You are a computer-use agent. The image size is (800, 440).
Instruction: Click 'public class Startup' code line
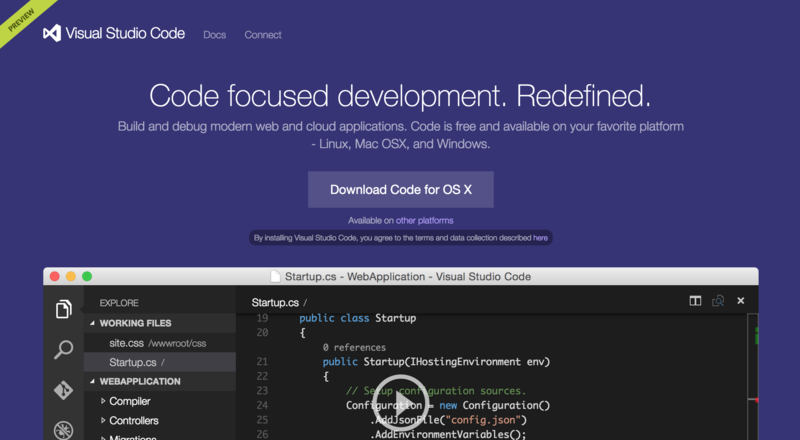pyautogui.click(x=358, y=318)
